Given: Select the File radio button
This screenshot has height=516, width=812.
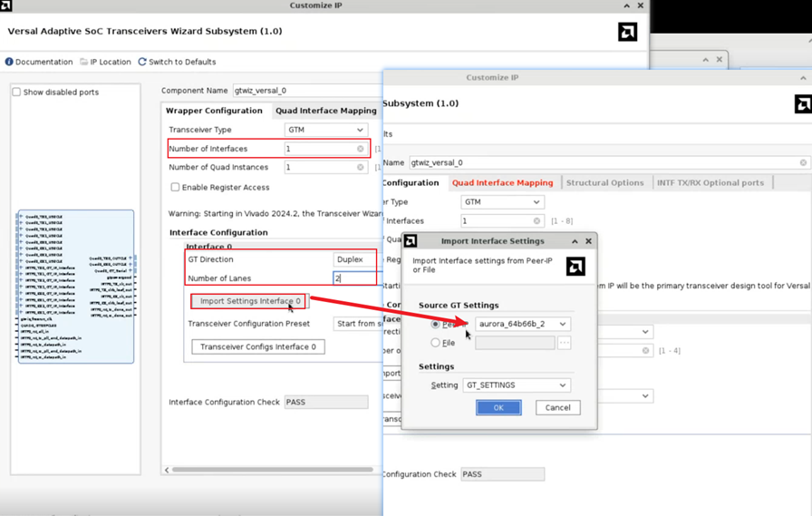Looking at the screenshot, I should tap(436, 343).
